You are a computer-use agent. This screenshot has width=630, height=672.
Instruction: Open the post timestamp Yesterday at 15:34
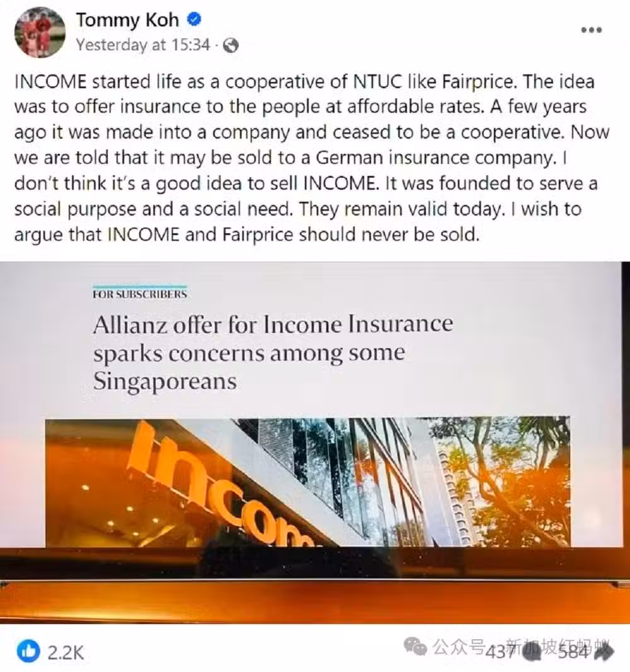(x=143, y=45)
